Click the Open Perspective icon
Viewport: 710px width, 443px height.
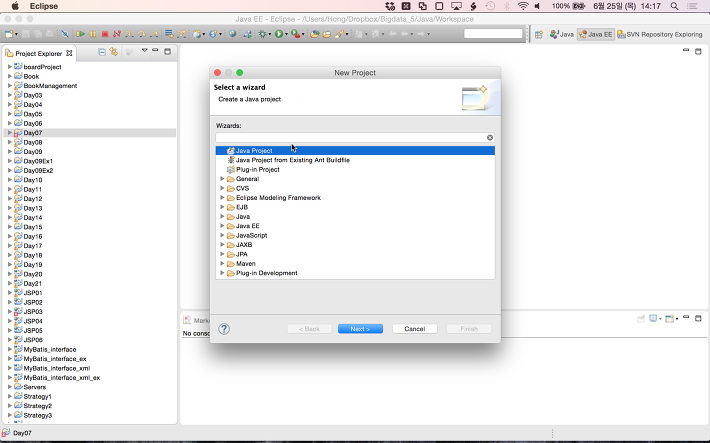coord(539,34)
